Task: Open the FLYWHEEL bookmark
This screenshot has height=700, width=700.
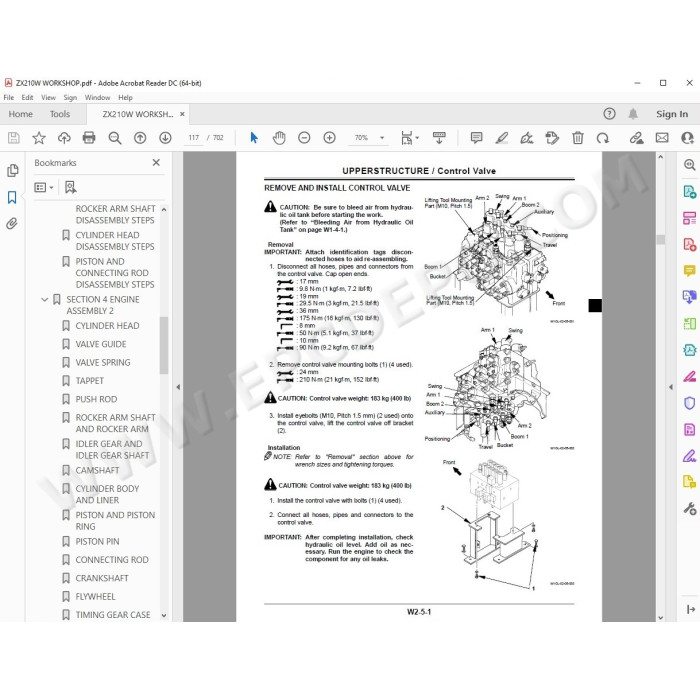Action: (x=95, y=596)
